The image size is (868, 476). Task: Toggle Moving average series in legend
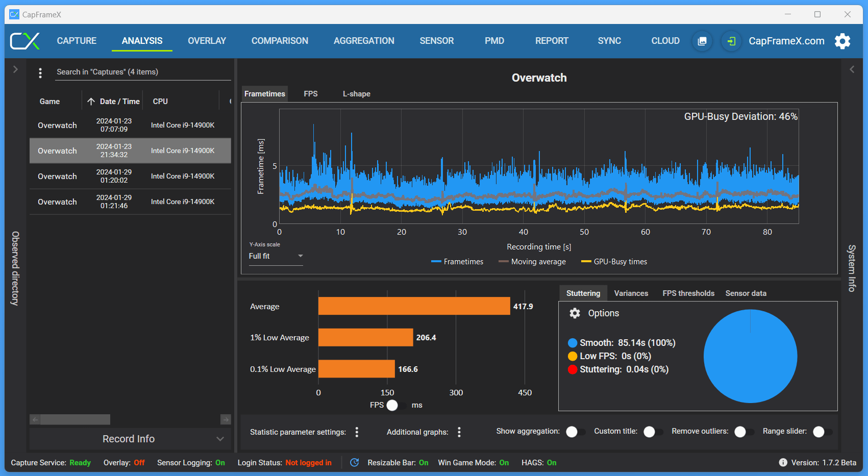pyautogui.click(x=532, y=262)
